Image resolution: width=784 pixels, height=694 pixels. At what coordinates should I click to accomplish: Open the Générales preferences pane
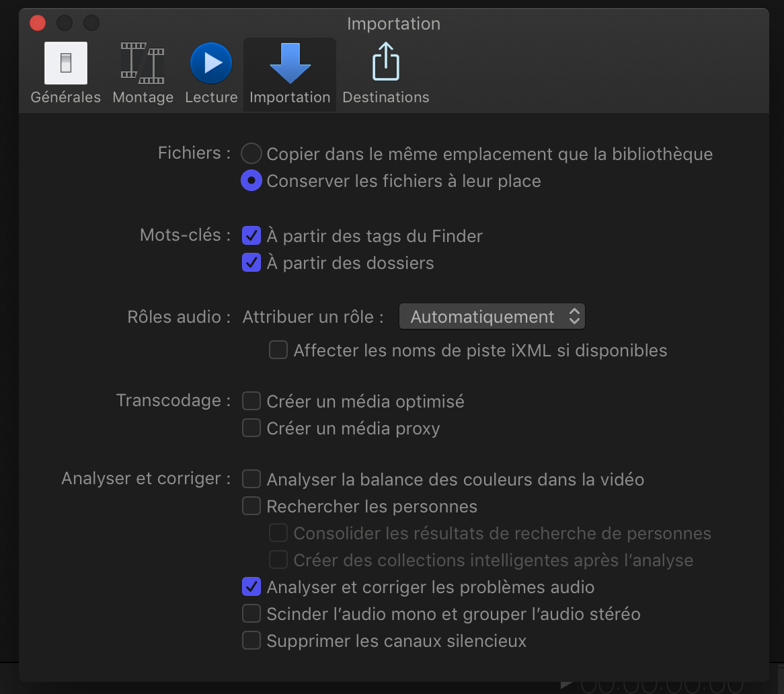click(65, 73)
